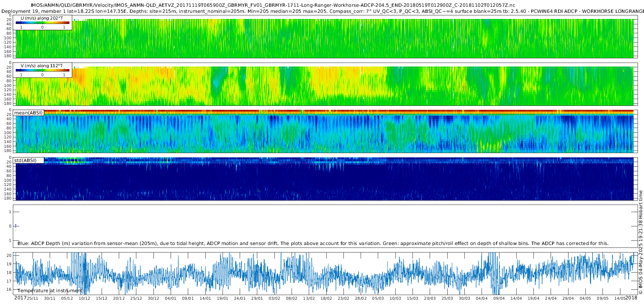Screen dimensions: 644x304
Task: Click the 10/03 date tick label
Action: (395, 298)
